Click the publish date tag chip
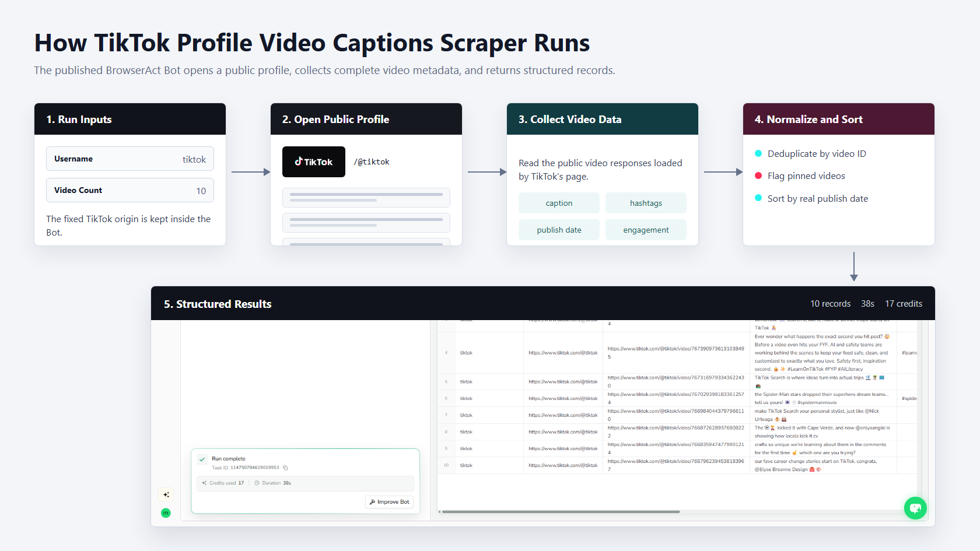This screenshot has width=980, height=551. coord(559,230)
